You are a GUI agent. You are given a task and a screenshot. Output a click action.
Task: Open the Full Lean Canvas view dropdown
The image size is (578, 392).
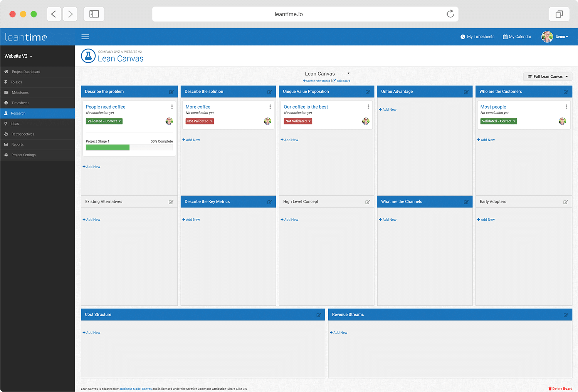(548, 77)
